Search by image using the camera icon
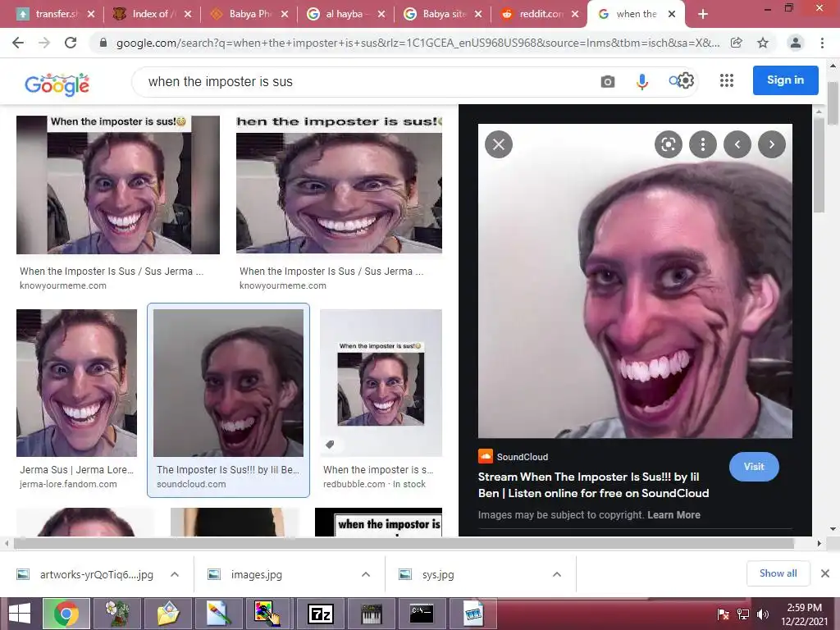 tap(608, 81)
